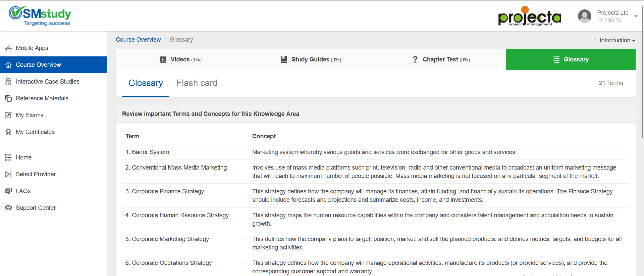644x276 pixels.
Task: Open the Projecta Ltd account dropdown arrow
Action: pos(636,16)
